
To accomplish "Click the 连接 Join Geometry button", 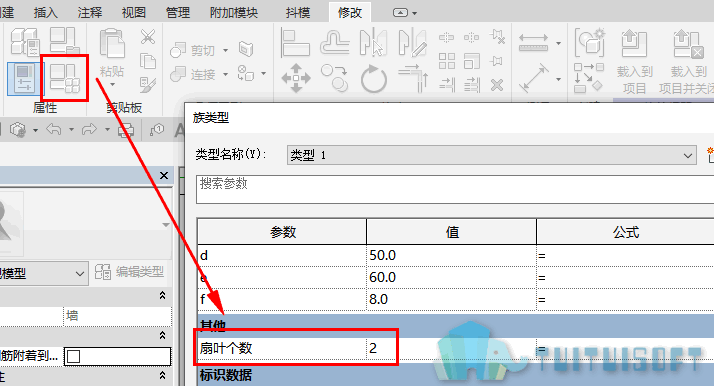I will point(192,74).
